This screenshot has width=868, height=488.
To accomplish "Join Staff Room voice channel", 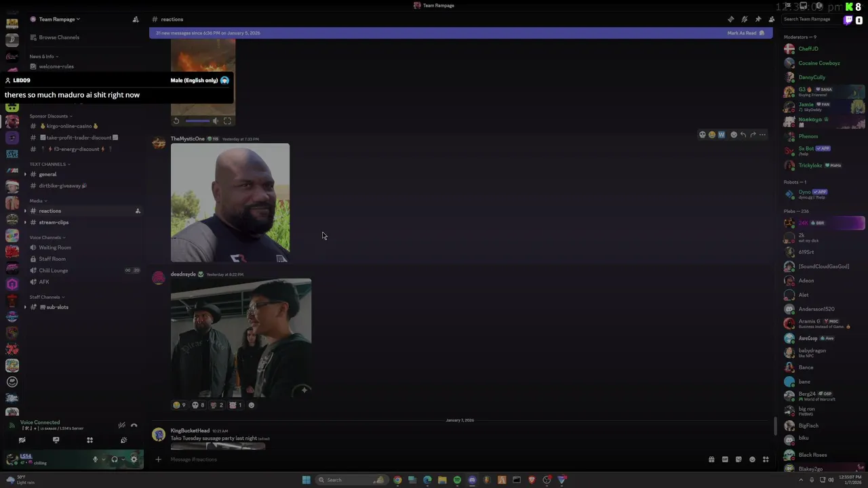I will (x=52, y=259).
